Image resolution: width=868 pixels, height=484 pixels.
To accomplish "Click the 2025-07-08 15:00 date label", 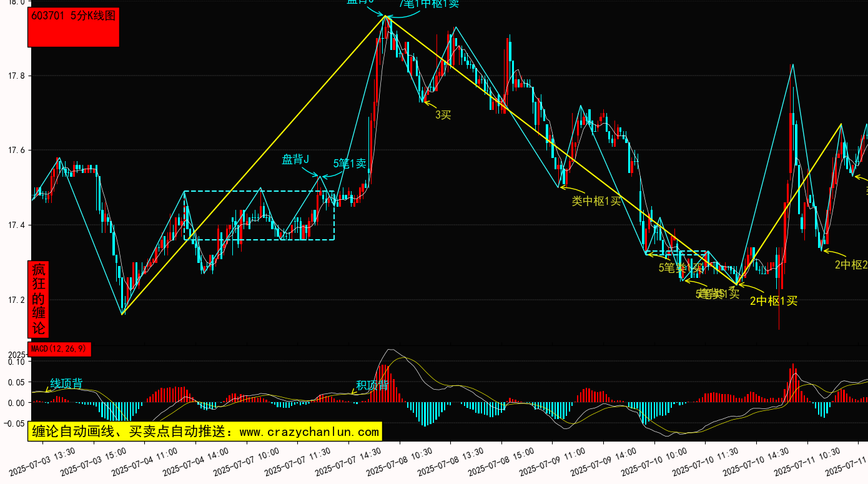I will coord(501,461).
